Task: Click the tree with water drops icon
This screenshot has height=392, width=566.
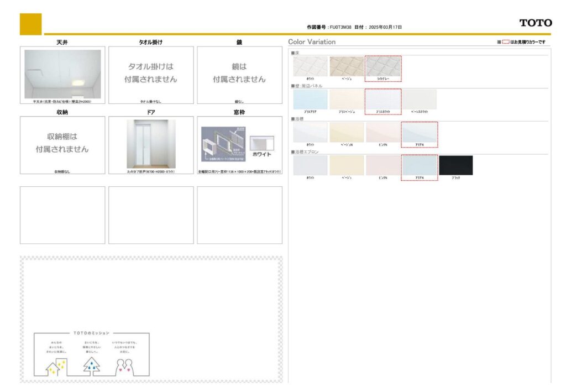Action: (91, 365)
